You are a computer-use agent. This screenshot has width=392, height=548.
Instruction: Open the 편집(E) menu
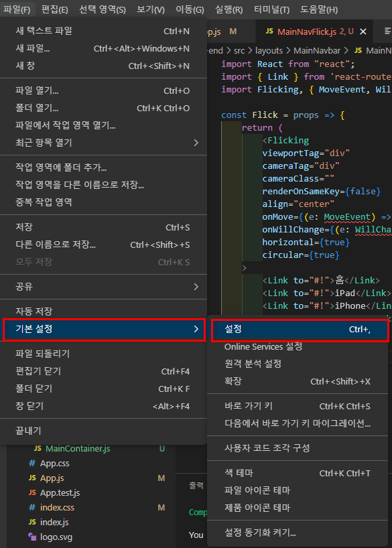(x=54, y=9)
